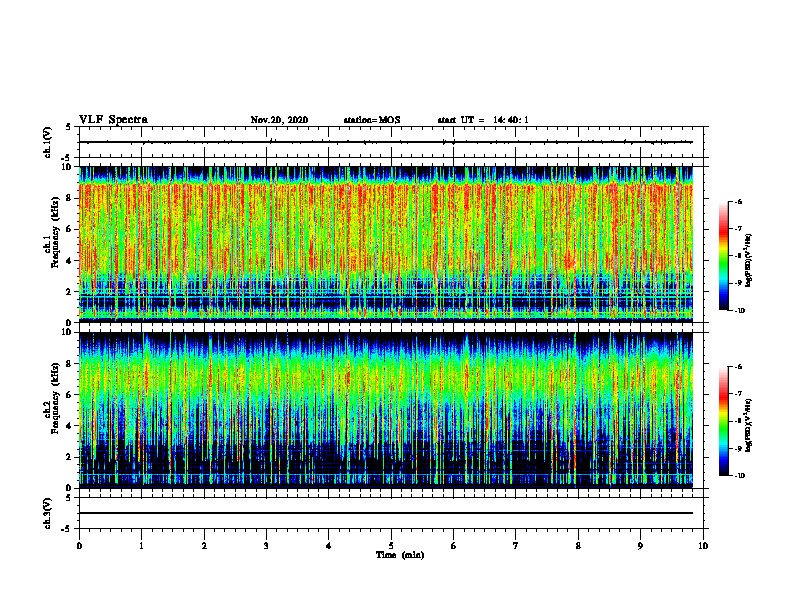The width and height of the screenshot is (792, 612).
Task: Click the 'Time (min)' axis title
Action: pyautogui.click(x=400, y=555)
